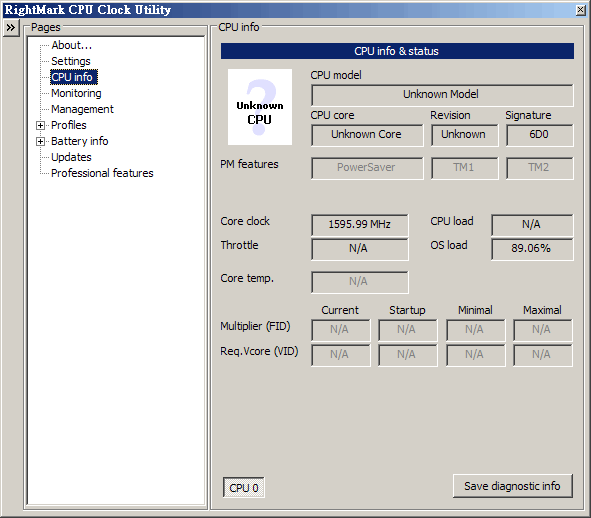The width and height of the screenshot is (591, 518).
Task: Click the Core clock 1595.99 MHz value
Action: [x=360, y=225]
